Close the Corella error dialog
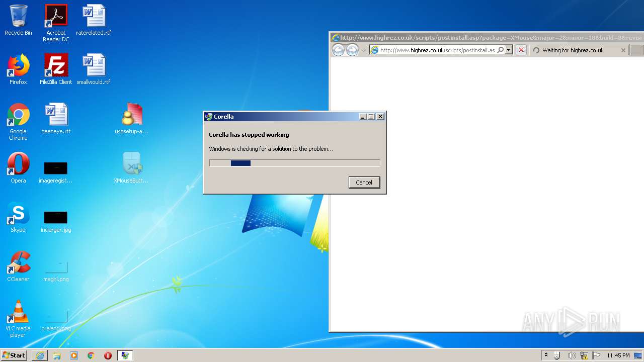 380,117
